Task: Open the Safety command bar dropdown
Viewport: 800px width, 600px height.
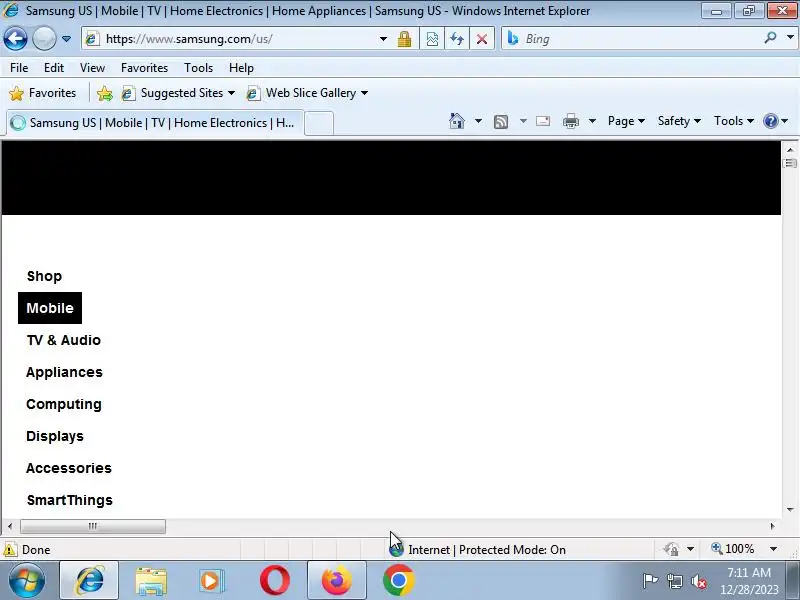Action: pos(679,121)
